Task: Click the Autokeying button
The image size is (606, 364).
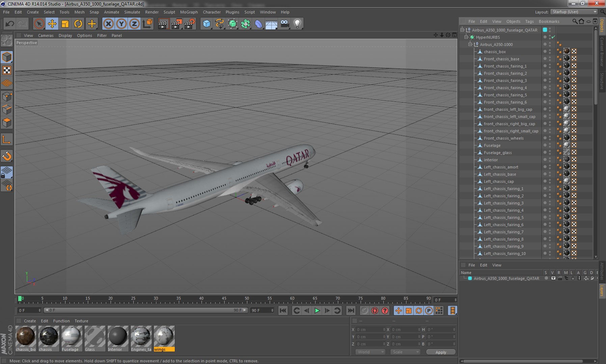Action: point(375,311)
